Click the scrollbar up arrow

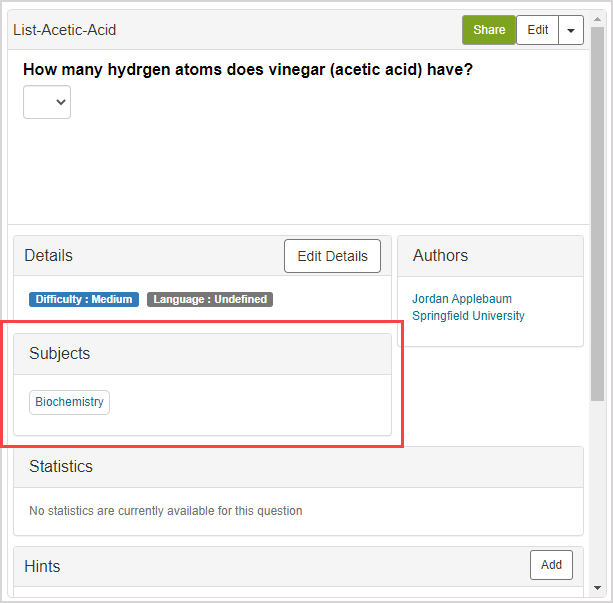coord(597,17)
